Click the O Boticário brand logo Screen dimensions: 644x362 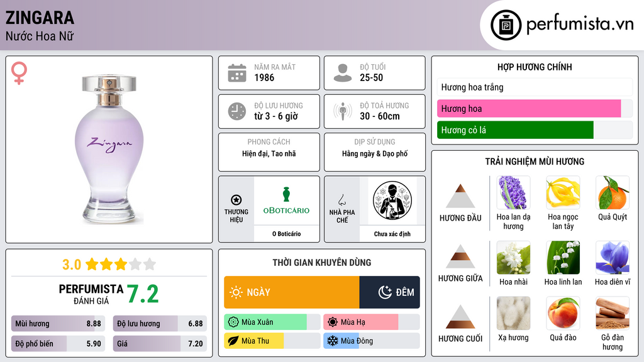click(x=286, y=200)
